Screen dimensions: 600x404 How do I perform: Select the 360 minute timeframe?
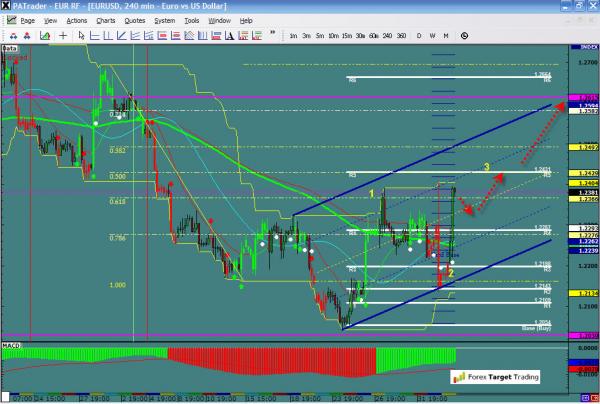(x=401, y=36)
